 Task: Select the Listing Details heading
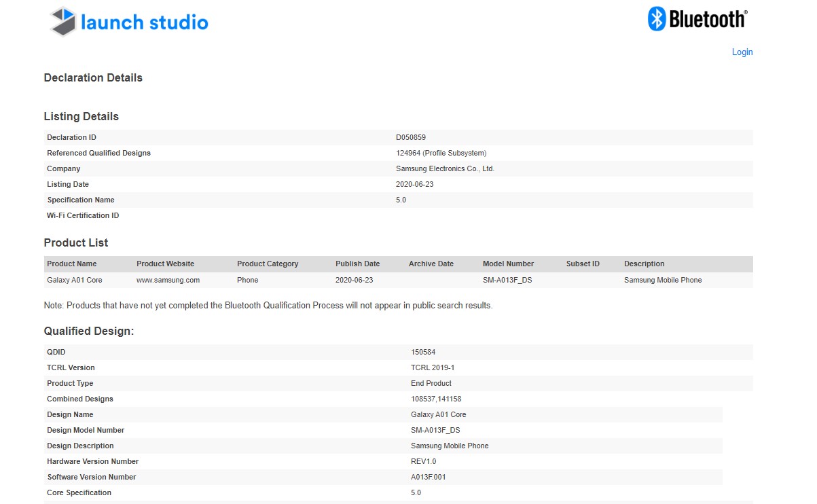[81, 117]
